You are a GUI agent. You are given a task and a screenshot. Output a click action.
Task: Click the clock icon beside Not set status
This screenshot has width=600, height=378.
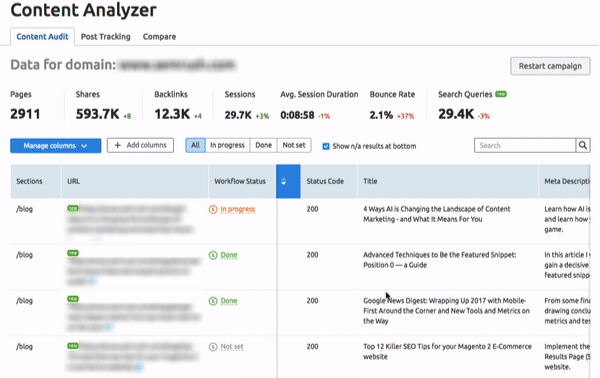213,347
